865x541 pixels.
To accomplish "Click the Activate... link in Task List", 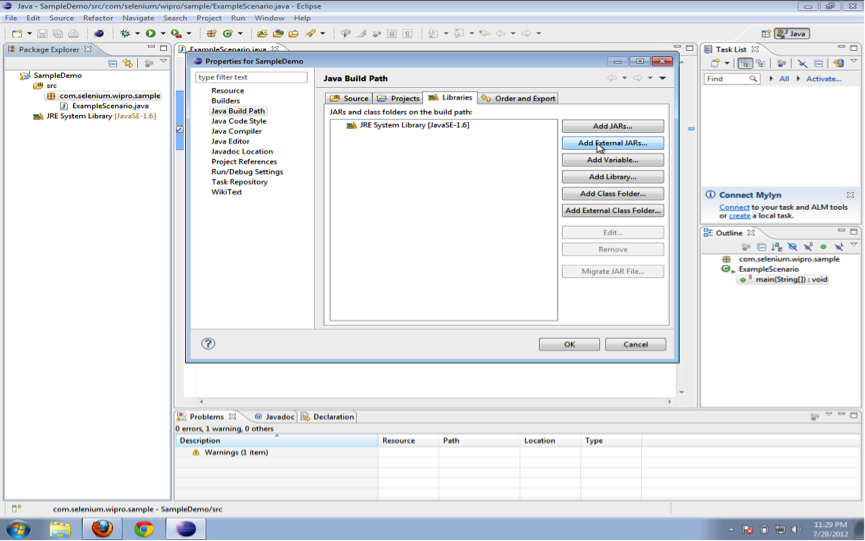I will point(824,79).
